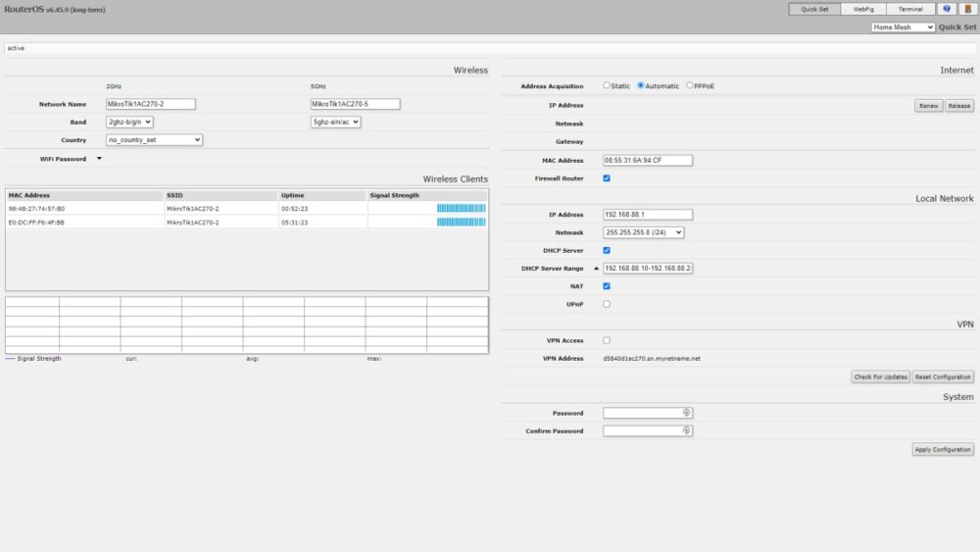Click signal strength bar for 98:48:27:74:57:B0
This screenshot has height=552, width=980.
461,209
